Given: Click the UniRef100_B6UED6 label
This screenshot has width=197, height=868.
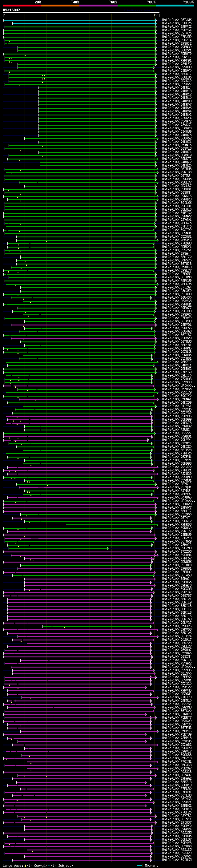Looking at the screenshot, I should 177,78.
